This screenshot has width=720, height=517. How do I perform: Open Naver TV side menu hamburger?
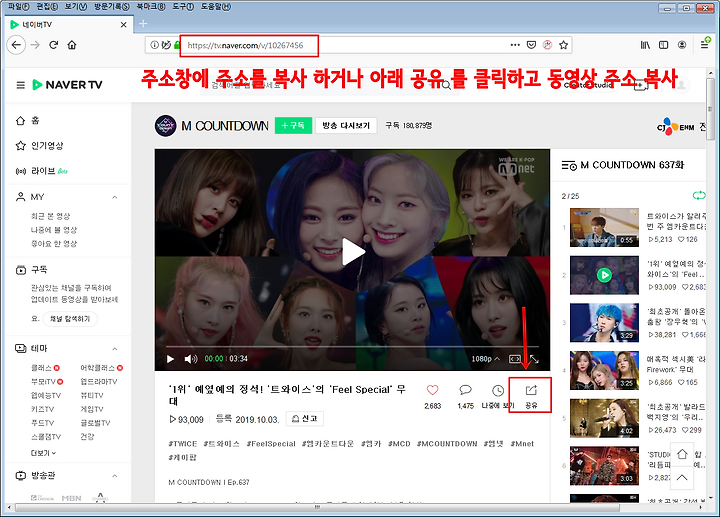click(21, 85)
